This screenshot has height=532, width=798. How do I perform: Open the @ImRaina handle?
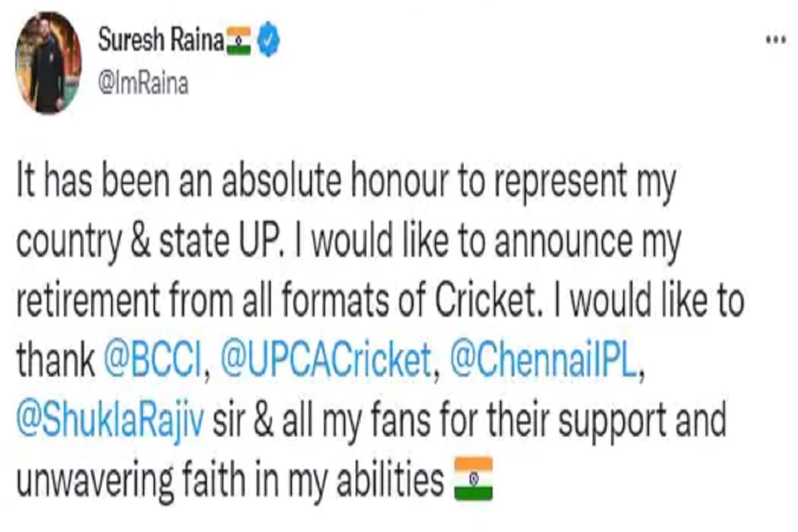[143, 84]
